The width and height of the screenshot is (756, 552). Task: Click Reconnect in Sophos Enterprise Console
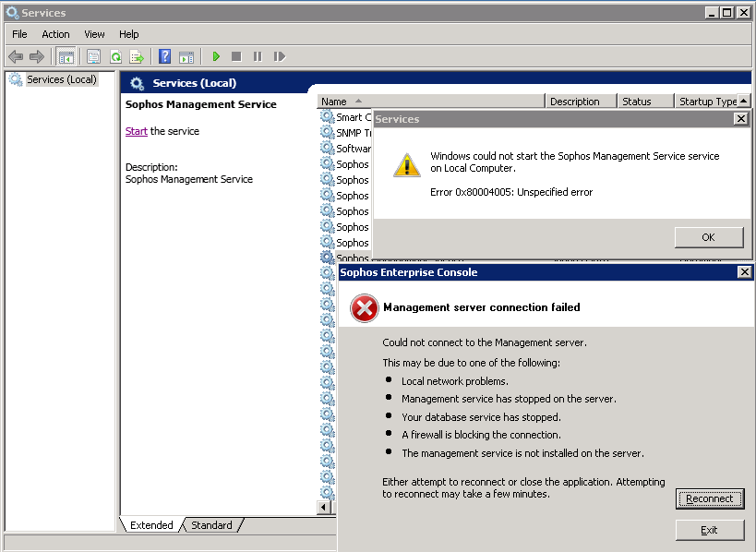(x=709, y=498)
